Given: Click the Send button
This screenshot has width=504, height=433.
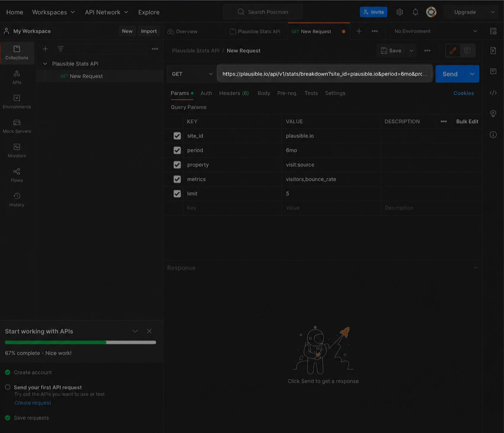Looking at the screenshot, I should click(450, 74).
